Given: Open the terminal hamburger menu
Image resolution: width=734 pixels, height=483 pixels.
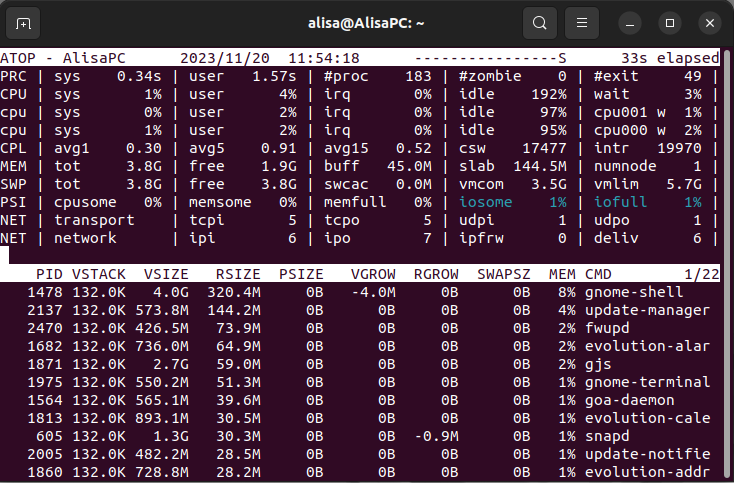Looking at the screenshot, I should pyautogui.click(x=582, y=23).
